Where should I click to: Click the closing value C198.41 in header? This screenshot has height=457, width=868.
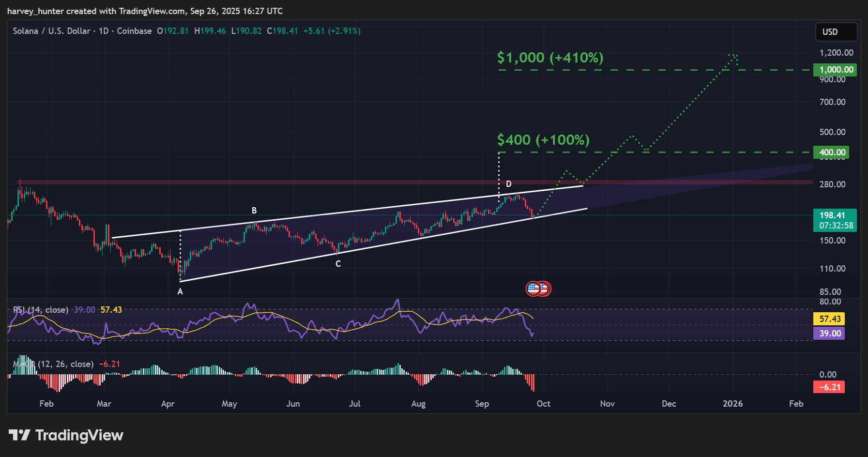282,31
